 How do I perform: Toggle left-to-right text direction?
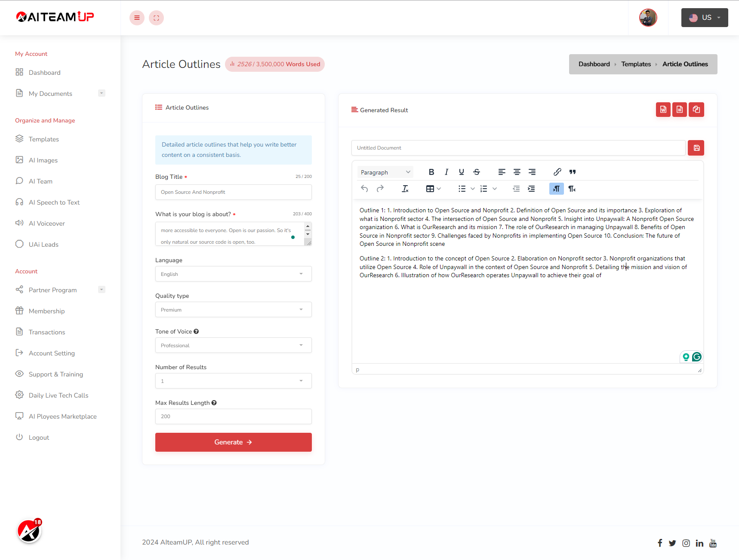pos(557,189)
